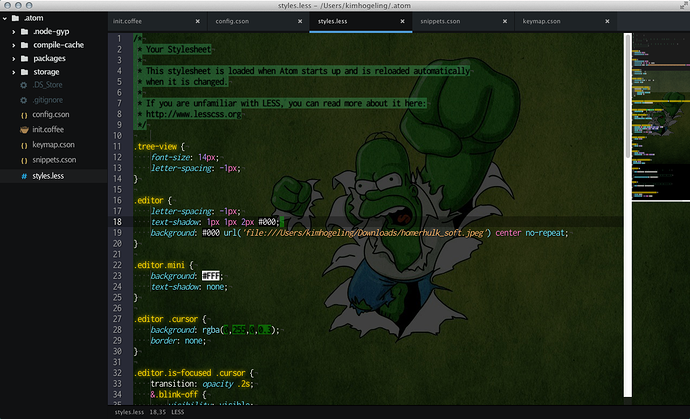This screenshot has width=690, height=419.
Task: Close the keymap.cson tab
Action: (607, 21)
